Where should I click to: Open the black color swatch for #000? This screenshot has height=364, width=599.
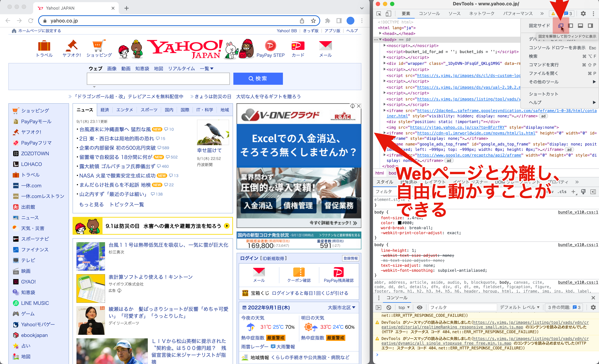click(x=400, y=223)
